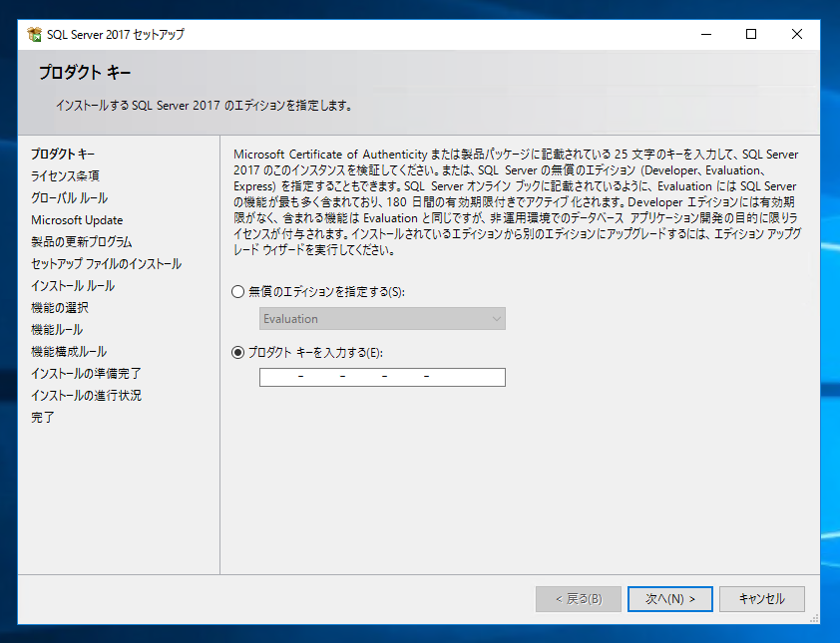The height and width of the screenshot is (643, 840).
Task: Click the 次へ(N) > button
Action: pos(670,598)
